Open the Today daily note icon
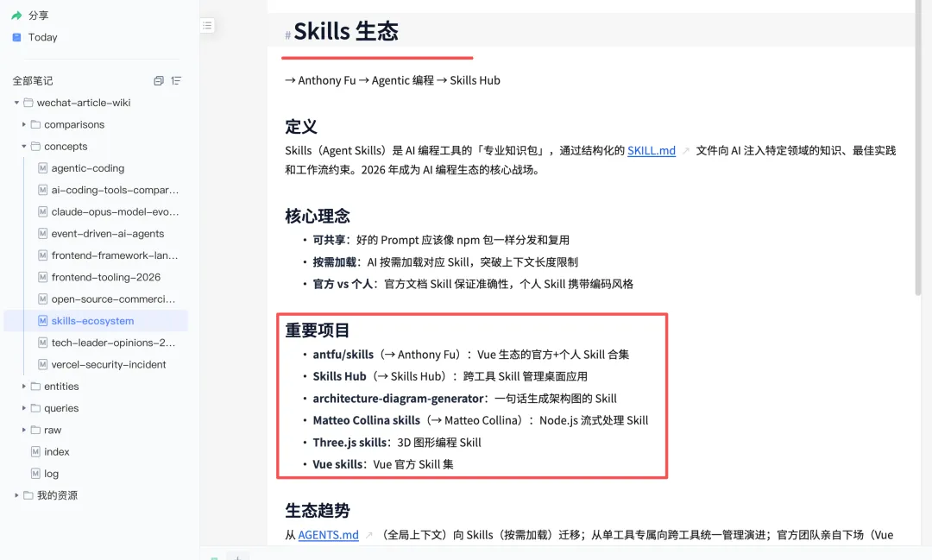This screenshot has height=560, width=932. click(x=15, y=36)
